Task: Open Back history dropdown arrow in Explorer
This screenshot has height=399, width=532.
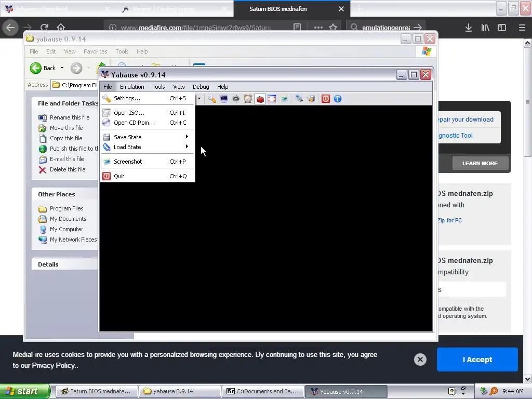Action: tap(62, 68)
